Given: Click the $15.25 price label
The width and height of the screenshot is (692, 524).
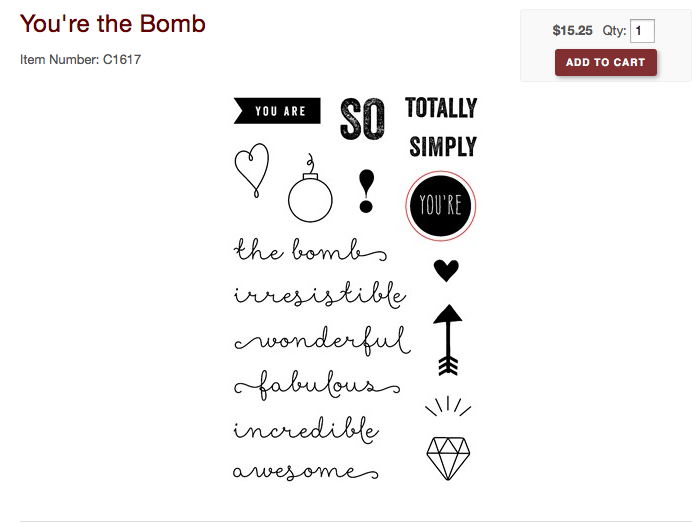Looking at the screenshot, I should click(x=572, y=30).
